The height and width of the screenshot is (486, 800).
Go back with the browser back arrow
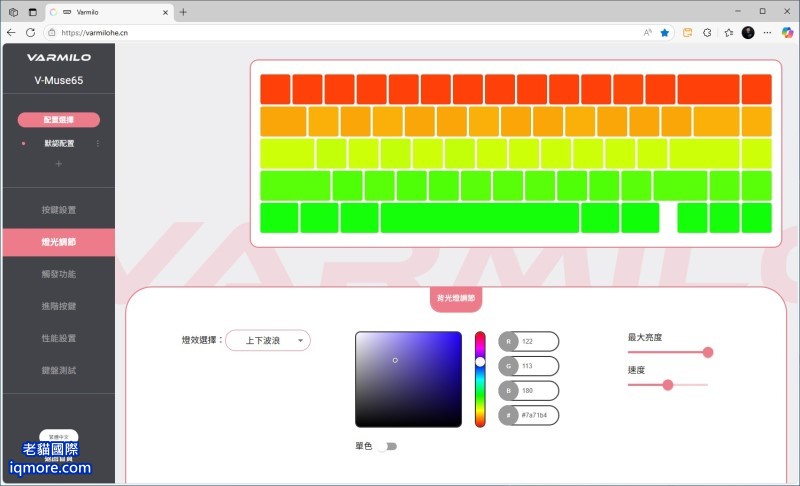(11, 33)
